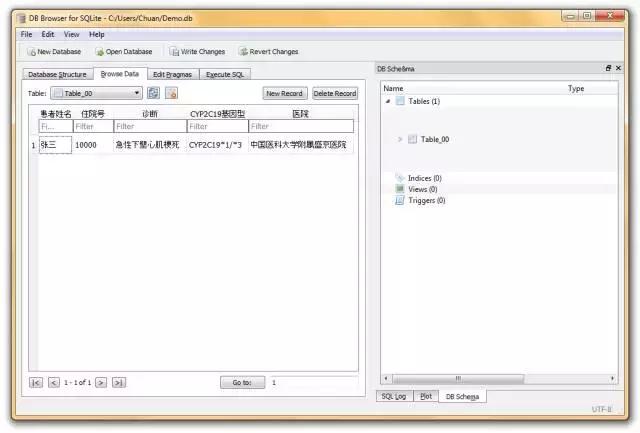Image resolution: width=640 pixels, height=433 pixels.
Task: Click the New Record button
Action: click(284, 93)
